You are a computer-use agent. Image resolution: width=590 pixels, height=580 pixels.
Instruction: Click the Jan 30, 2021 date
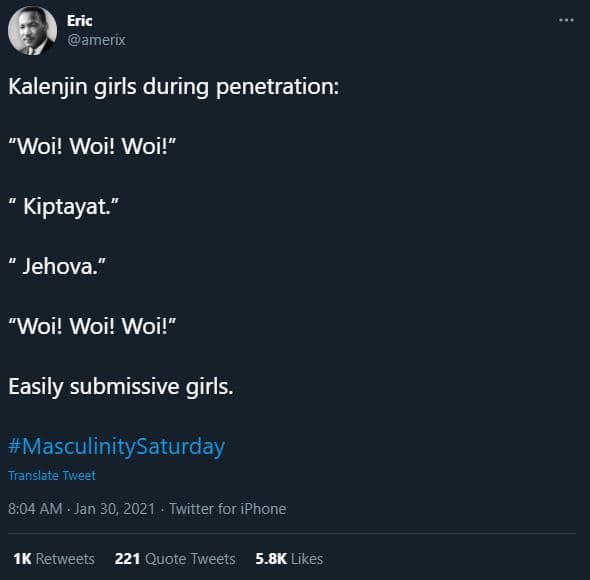pyautogui.click(x=114, y=509)
